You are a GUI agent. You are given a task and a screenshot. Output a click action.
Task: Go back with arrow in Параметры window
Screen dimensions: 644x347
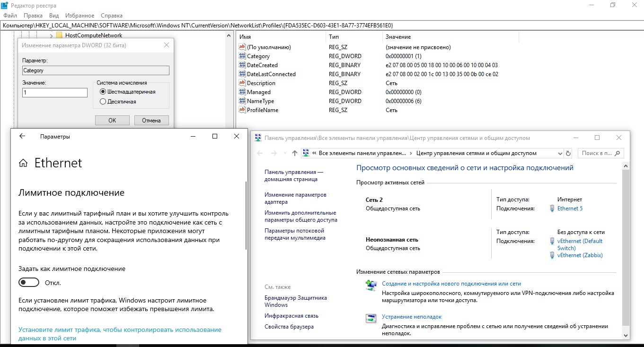[x=22, y=136]
